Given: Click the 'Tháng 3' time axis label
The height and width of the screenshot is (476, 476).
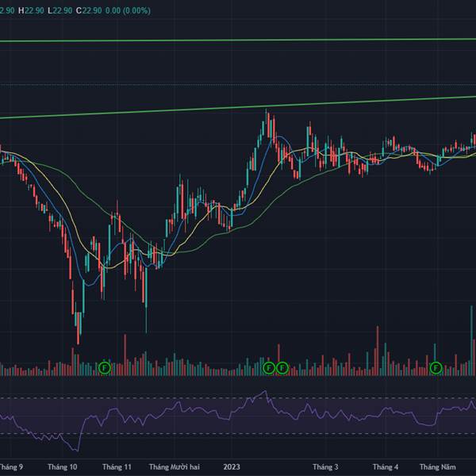Looking at the screenshot, I should pos(325,467).
